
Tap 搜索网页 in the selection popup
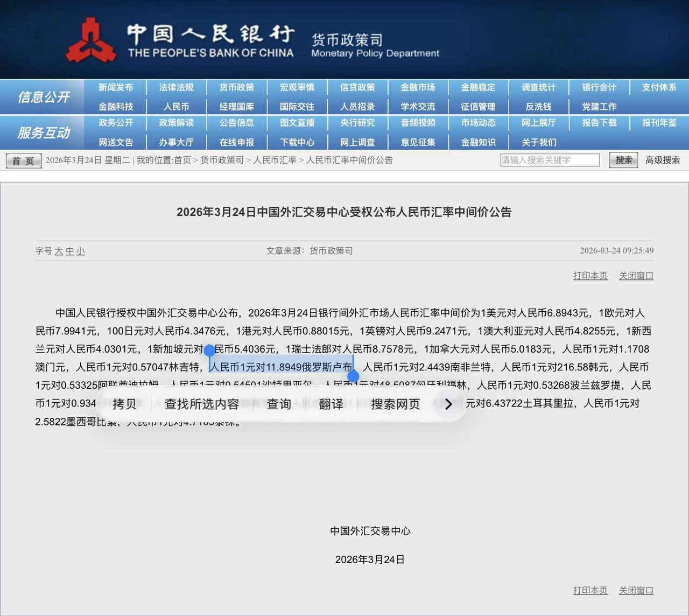click(x=395, y=404)
